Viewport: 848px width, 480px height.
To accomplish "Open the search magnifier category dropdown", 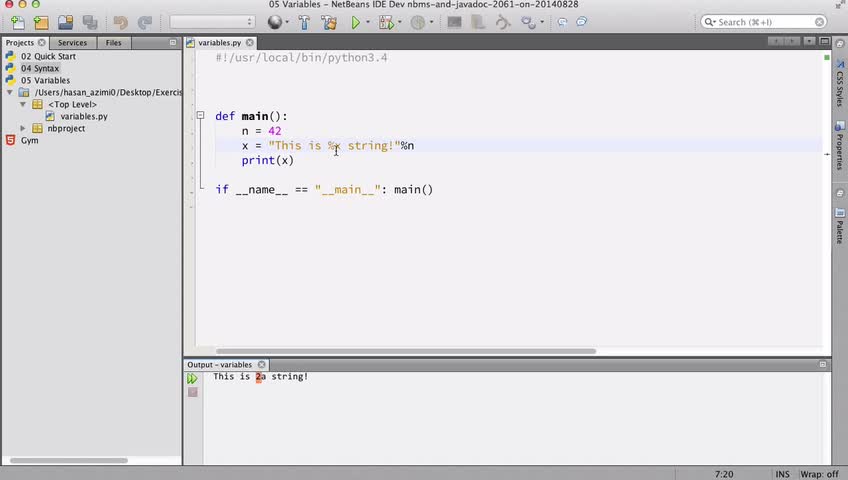I will click(x=710, y=22).
